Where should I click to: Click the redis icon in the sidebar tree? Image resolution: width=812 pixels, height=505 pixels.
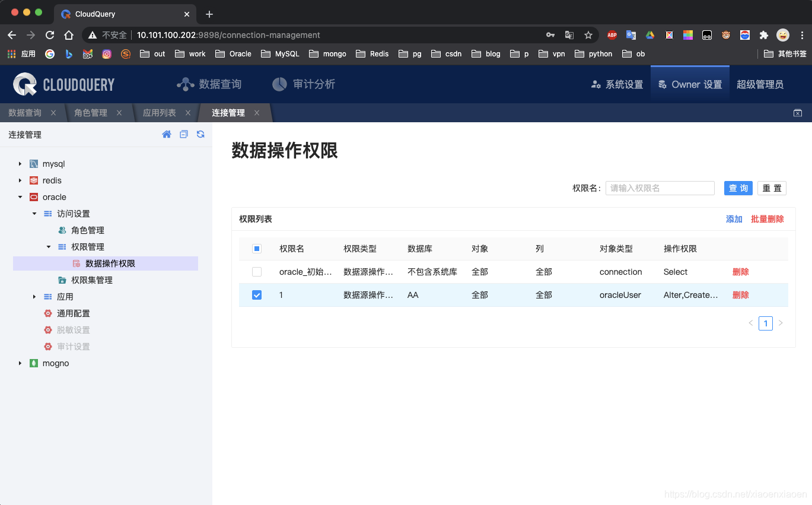click(x=33, y=180)
